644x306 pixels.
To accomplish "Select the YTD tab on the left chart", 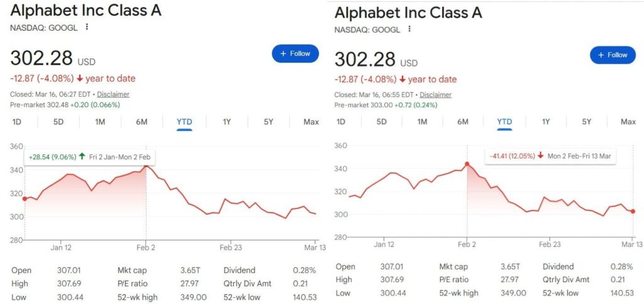I will tap(184, 122).
